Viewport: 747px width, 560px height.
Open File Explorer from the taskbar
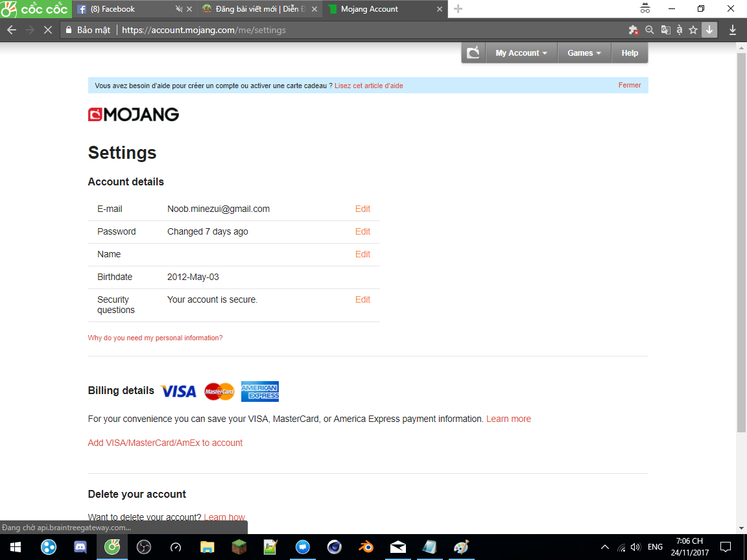coord(207,547)
